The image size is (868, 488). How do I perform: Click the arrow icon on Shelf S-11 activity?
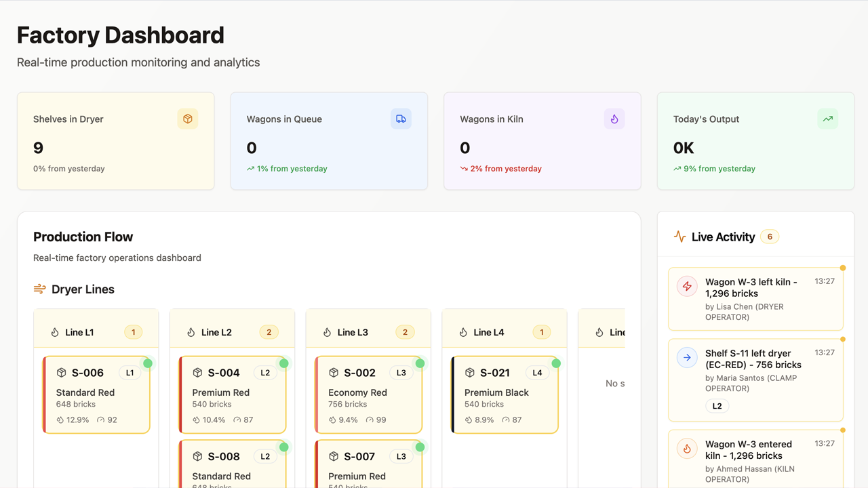(x=687, y=357)
